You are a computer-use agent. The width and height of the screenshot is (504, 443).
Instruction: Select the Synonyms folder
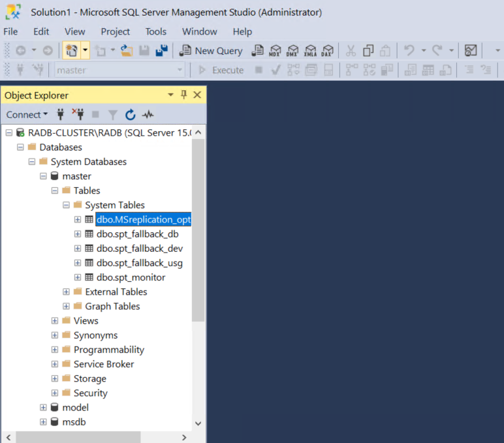point(95,335)
